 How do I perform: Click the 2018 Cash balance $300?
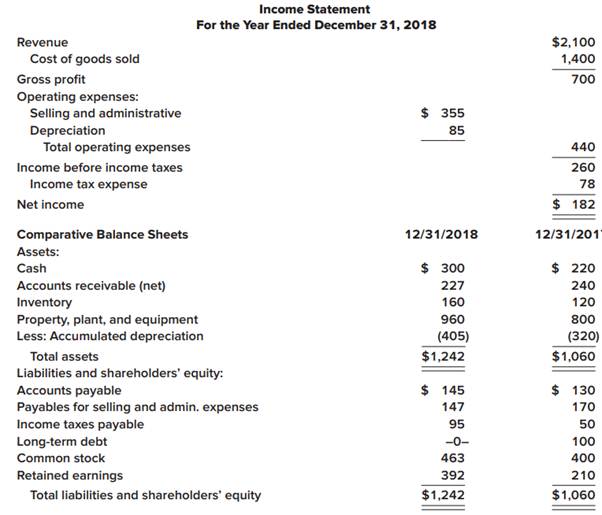tap(443, 268)
